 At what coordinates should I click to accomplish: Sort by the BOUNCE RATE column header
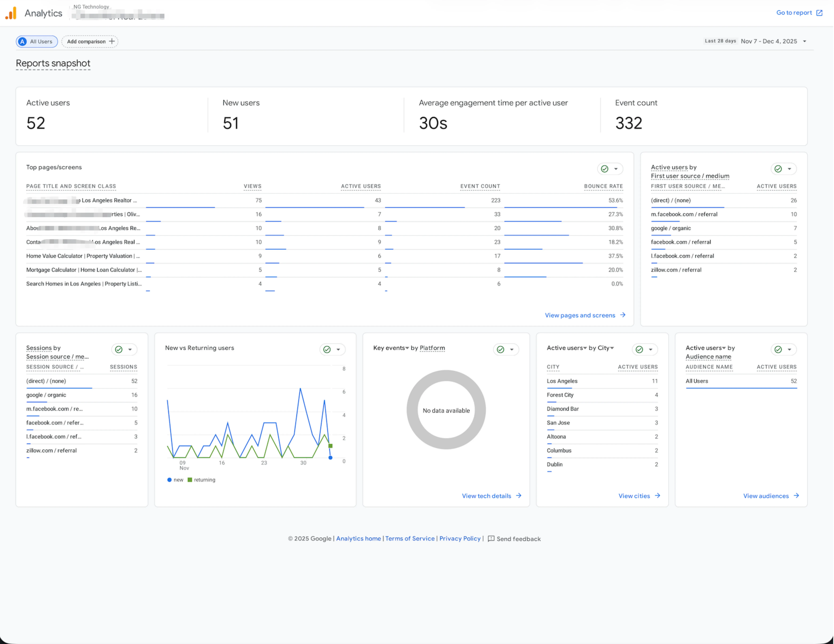[x=603, y=186]
